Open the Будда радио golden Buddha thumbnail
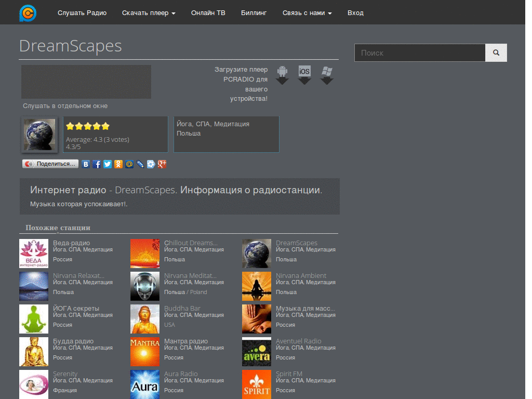 click(x=34, y=352)
